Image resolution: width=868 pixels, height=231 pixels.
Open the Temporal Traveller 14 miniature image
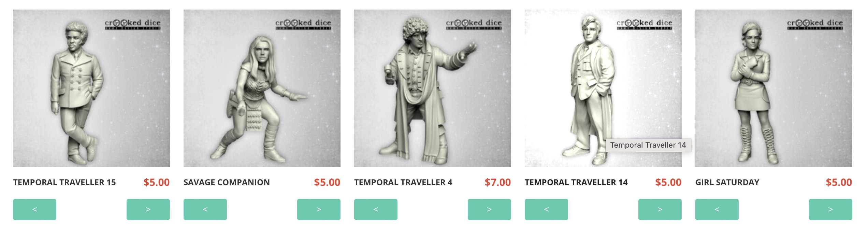603,88
